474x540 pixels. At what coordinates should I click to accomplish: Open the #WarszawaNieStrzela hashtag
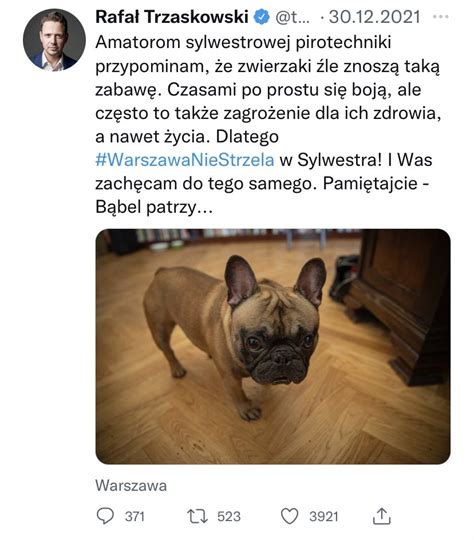coord(185,160)
